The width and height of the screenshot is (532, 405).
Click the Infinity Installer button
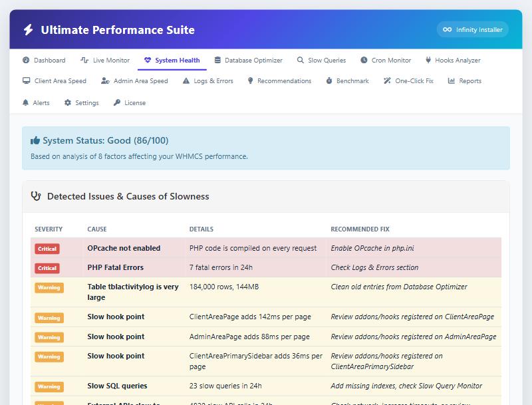[473, 29]
